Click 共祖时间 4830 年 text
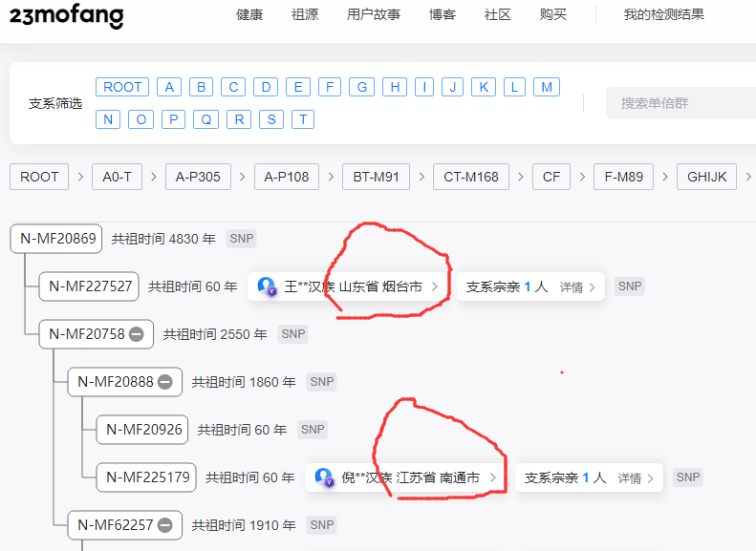The height and width of the screenshot is (551, 756). (163, 239)
